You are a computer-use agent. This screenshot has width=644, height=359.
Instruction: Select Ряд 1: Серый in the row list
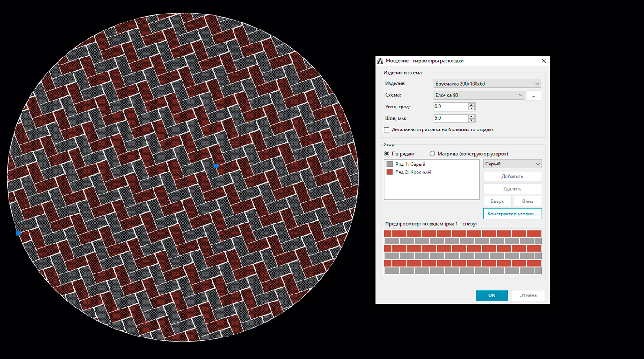point(432,164)
